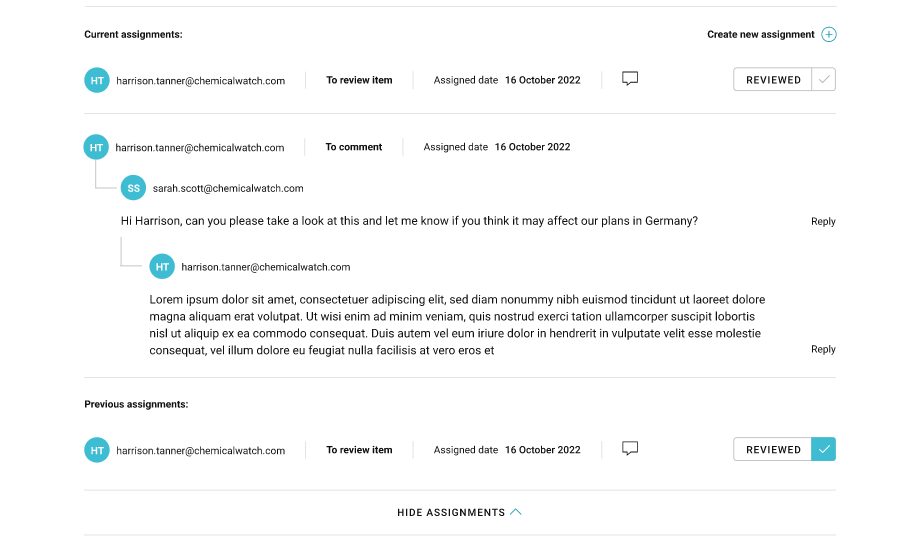Click Hide Assignments label
The image size is (907, 536).
point(451,513)
